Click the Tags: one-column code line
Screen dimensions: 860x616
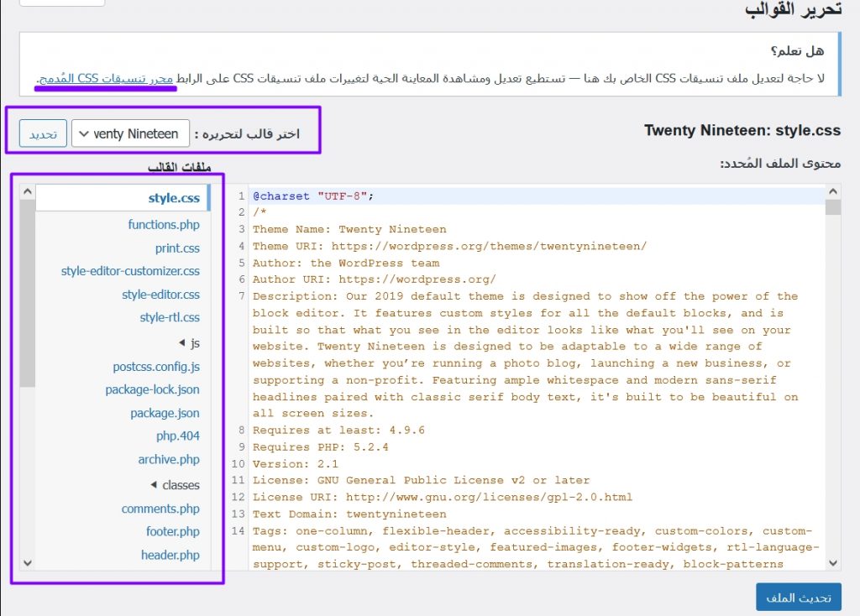[535, 547]
